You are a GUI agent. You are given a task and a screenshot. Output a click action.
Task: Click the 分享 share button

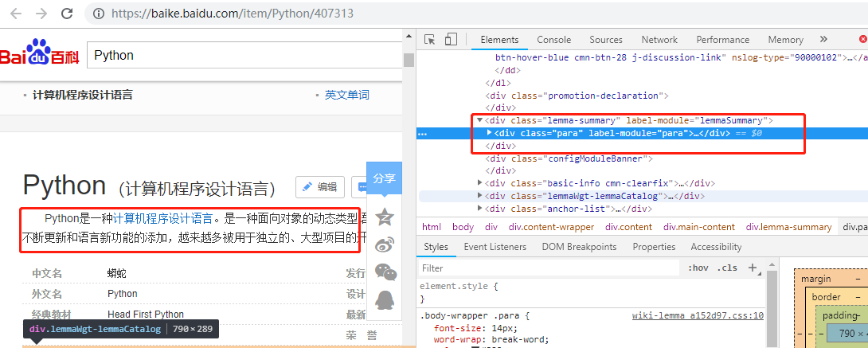tap(384, 178)
